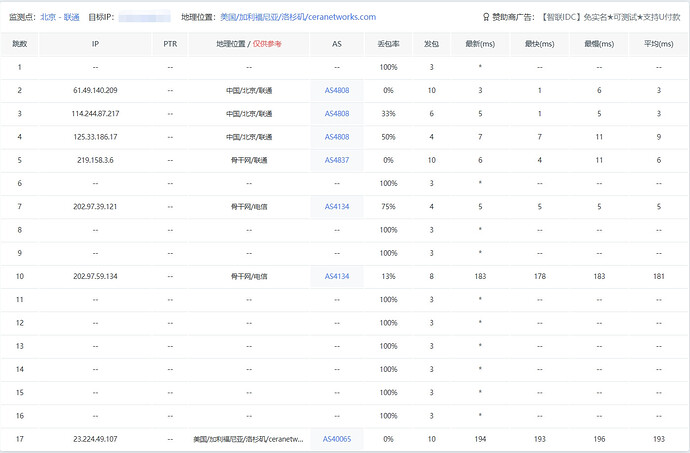
Task: Select the IP cell 23.224.49.107
Action: coord(95,439)
